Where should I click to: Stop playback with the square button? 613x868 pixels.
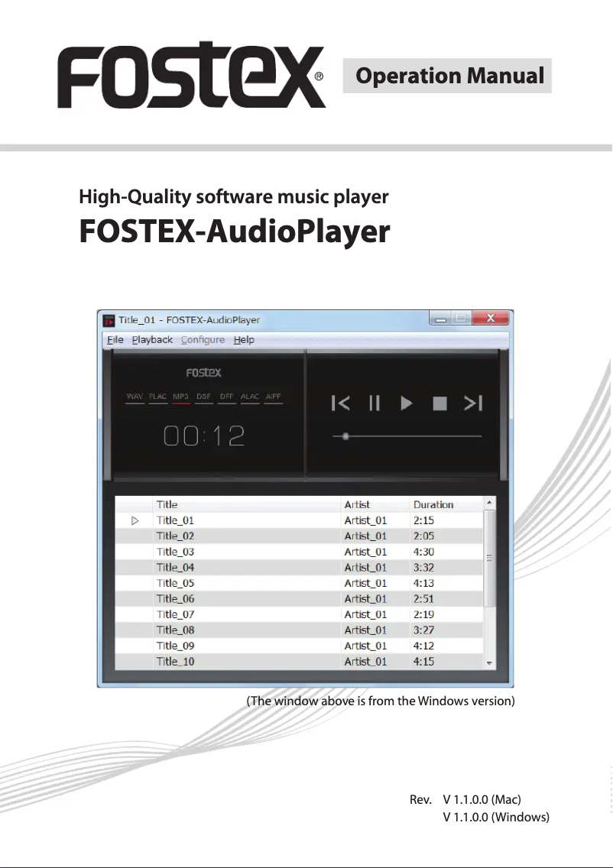pos(439,403)
